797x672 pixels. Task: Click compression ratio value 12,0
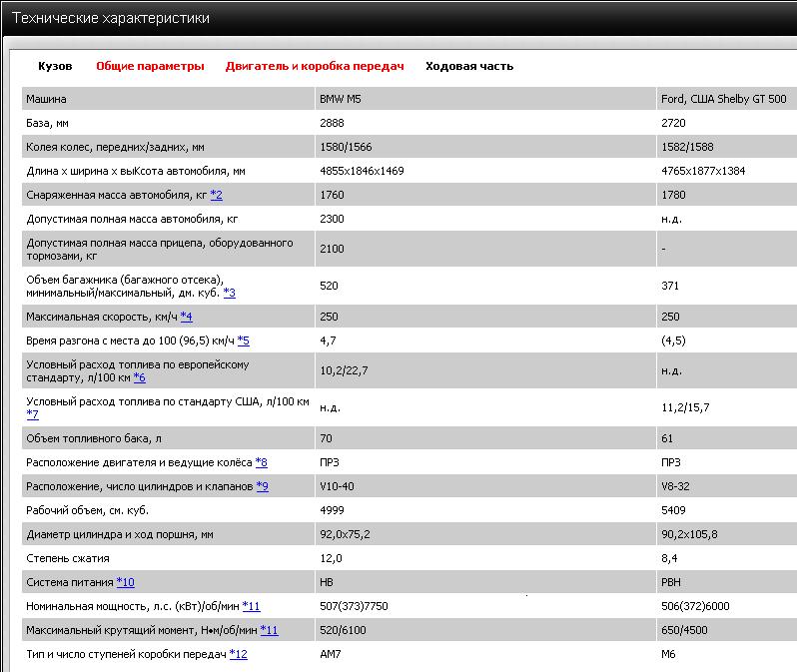point(331,558)
